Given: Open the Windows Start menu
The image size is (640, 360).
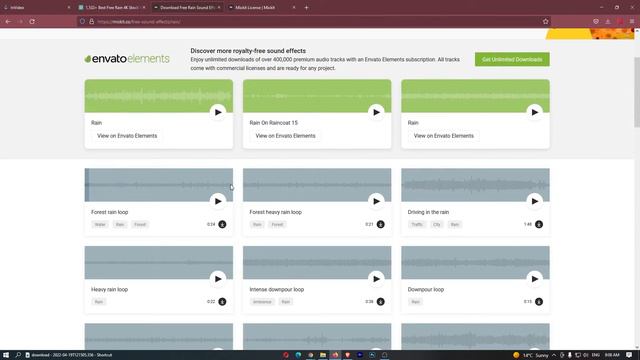Looking at the screenshot, I should (6, 355).
